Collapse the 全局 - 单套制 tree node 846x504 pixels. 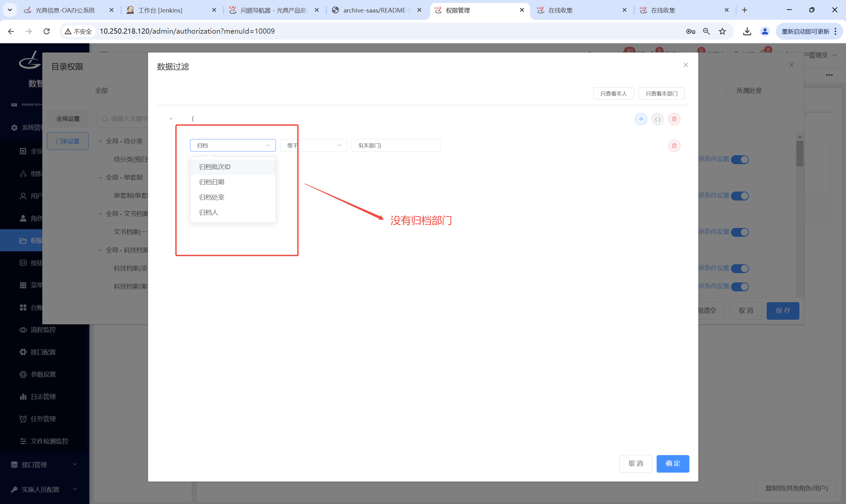click(x=100, y=178)
